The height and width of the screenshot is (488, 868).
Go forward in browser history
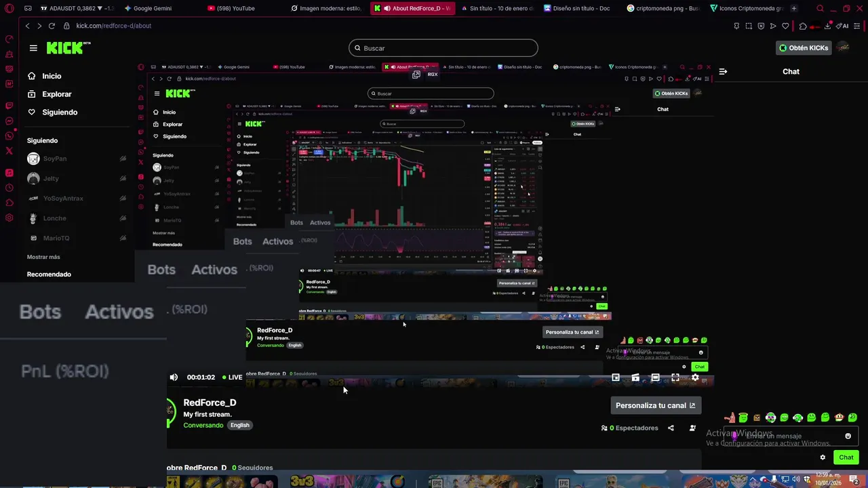[x=39, y=26]
